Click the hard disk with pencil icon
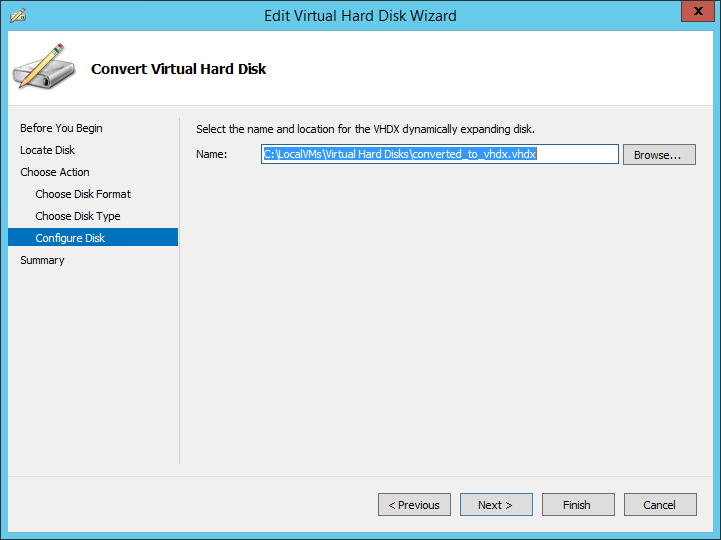This screenshot has height=540, width=721. (x=44, y=67)
